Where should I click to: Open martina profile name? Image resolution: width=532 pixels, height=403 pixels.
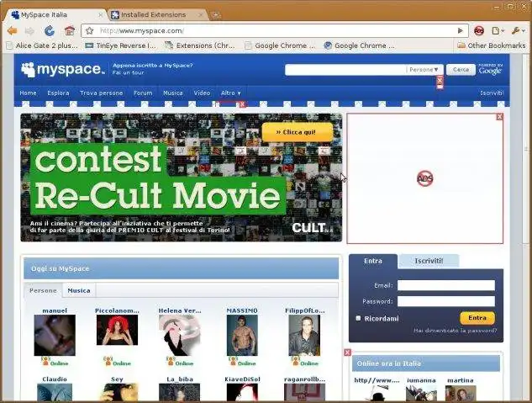460,380
